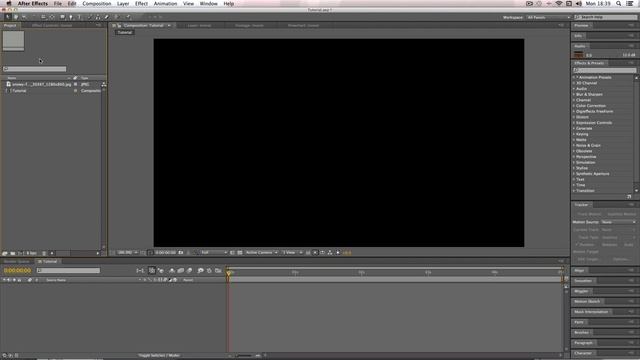The height and width of the screenshot is (360, 640).
Task: Select the Hand tool
Action: pos(16,17)
